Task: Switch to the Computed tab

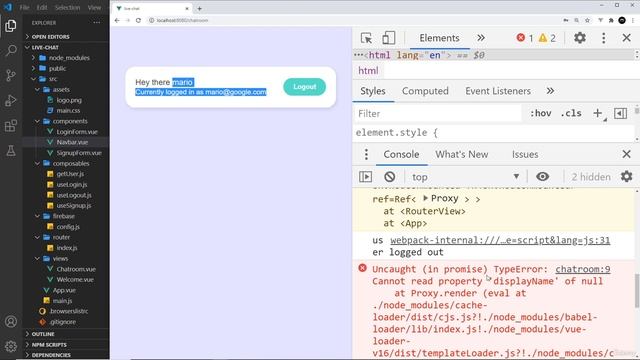Action: (425, 91)
